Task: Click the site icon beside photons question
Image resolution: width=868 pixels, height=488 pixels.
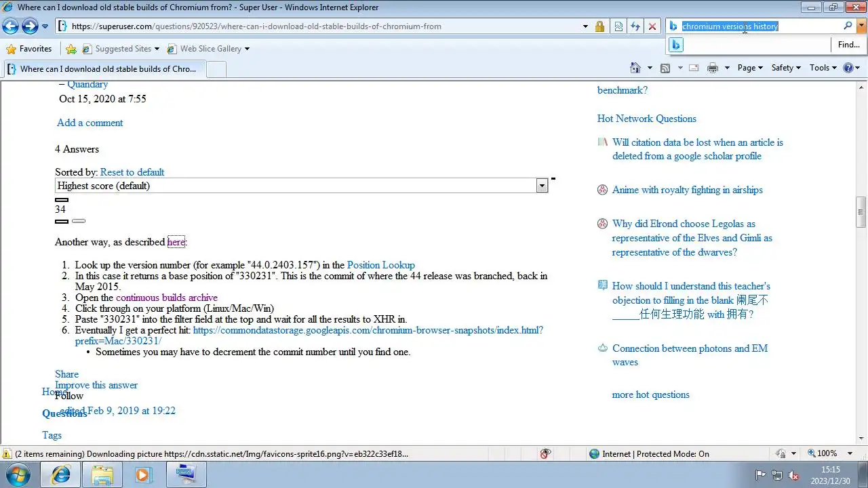Action: 602,348
